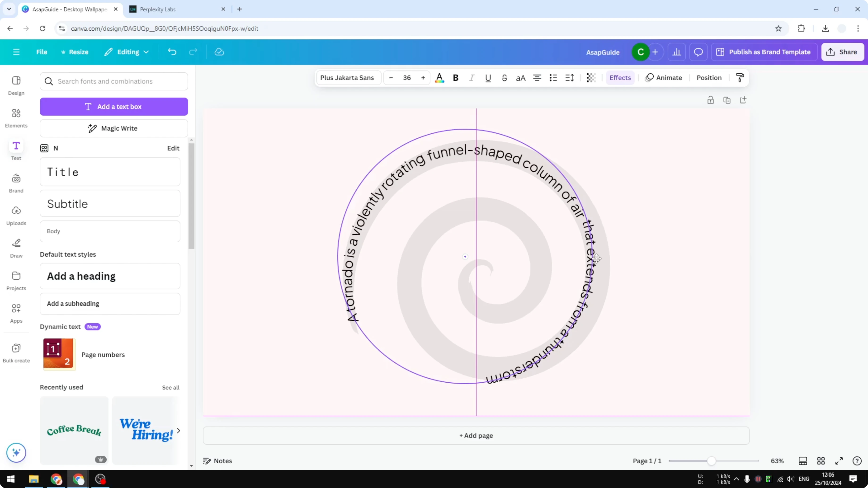Apply italic styling to the text

472,78
